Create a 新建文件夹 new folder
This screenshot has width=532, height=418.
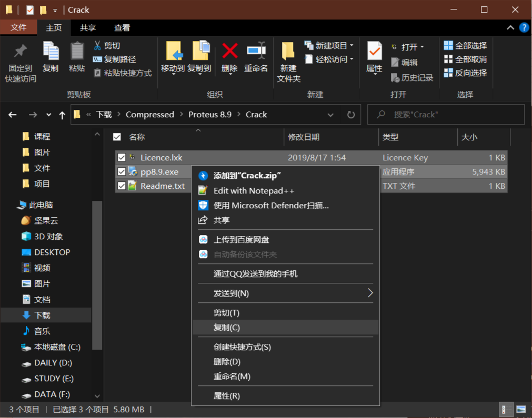tap(288, 63)
